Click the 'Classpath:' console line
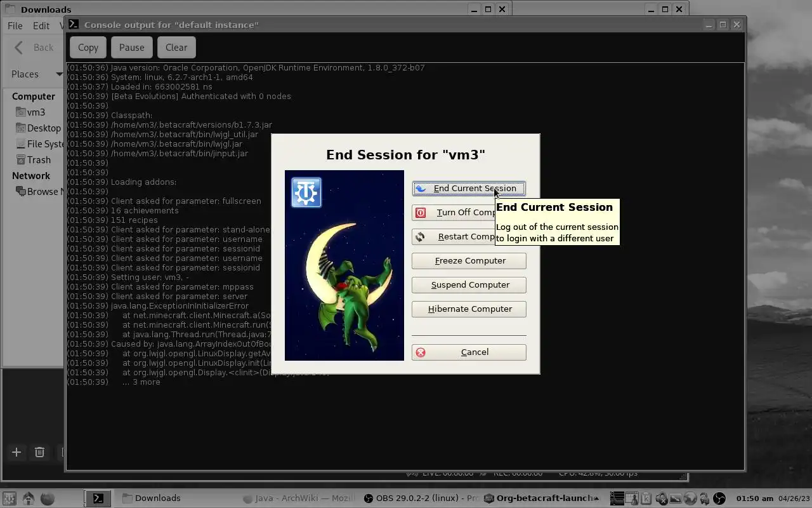812x508 pixels. pyautogui.click(x=110, y=116)
